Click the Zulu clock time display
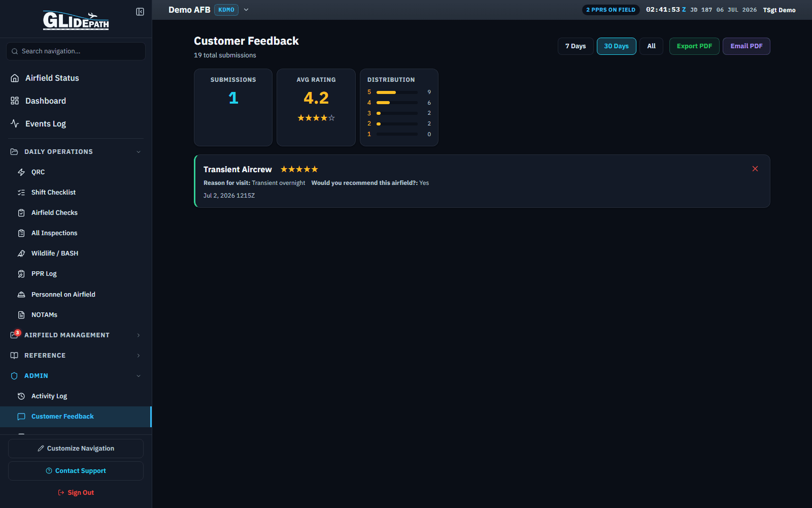812x508 pixels. (x=666, y=10)
